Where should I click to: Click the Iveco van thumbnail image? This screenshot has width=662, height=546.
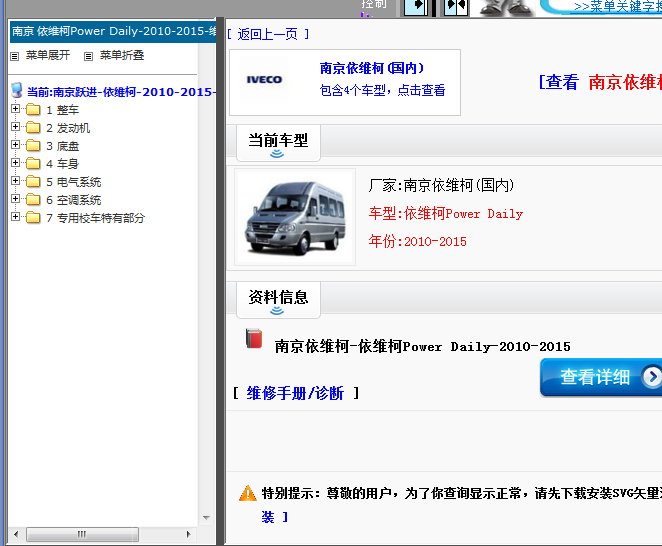tap(295, 217)
